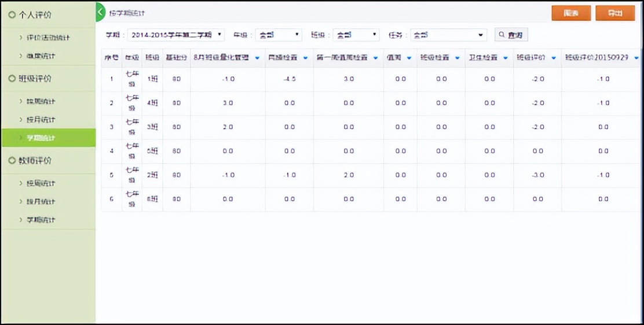Click the circle icon beside 教师评价
The height and width of the screenshot is (325, 644).
(12, 160)
